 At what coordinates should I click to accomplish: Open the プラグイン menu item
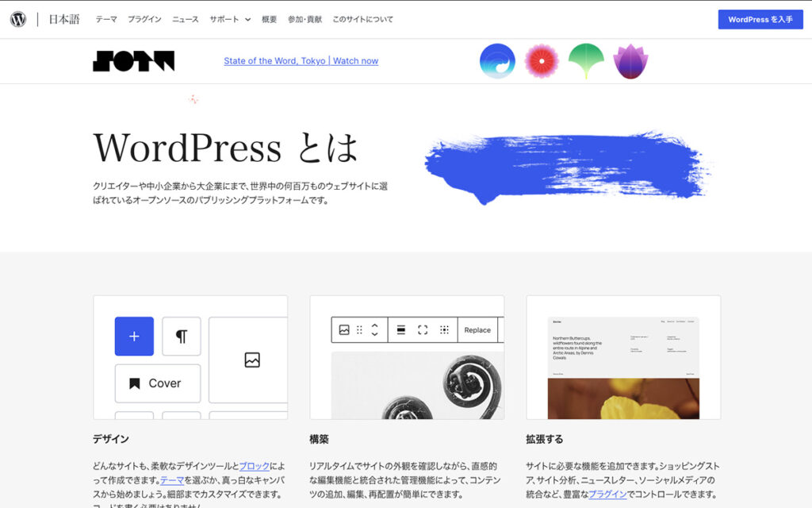click(144, 19)
